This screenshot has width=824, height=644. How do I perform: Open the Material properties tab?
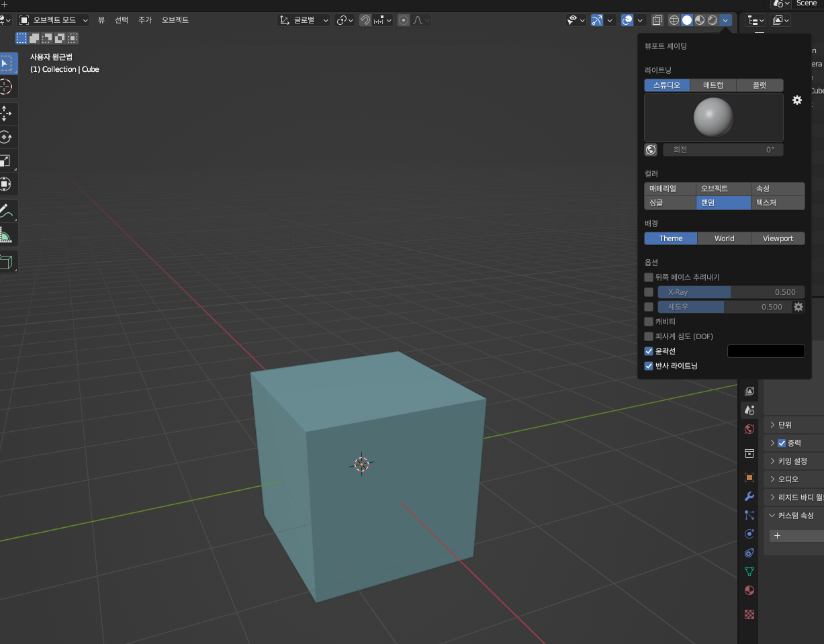[x=749, y=590]
